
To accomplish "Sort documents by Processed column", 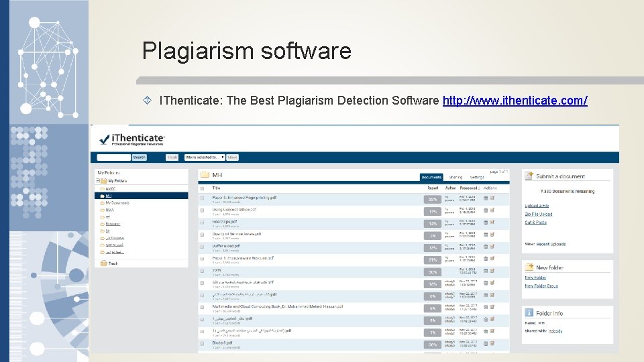I will (x=470, y=188).
